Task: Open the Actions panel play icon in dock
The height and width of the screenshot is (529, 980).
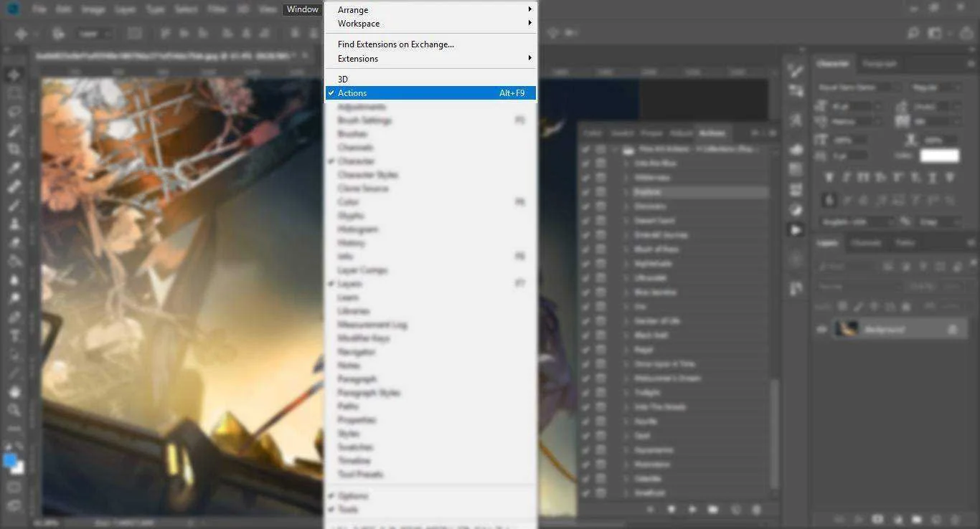Action: [x=796, y=230]
